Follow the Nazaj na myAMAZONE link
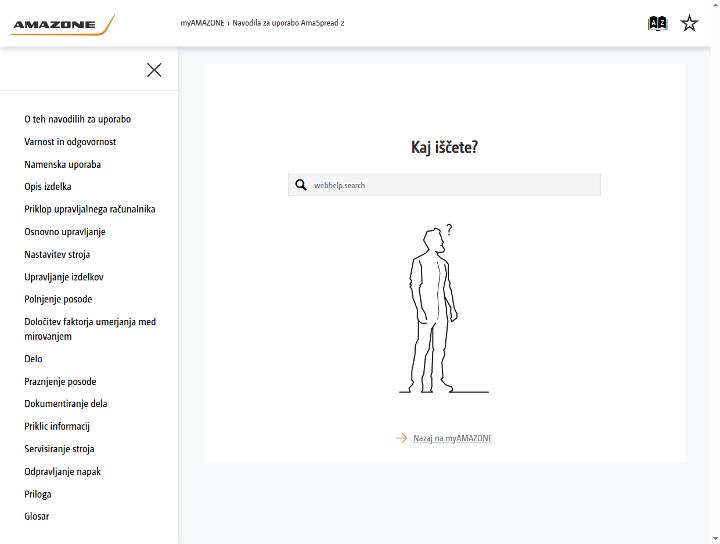The image size is (720, 544). coord(452,438)
